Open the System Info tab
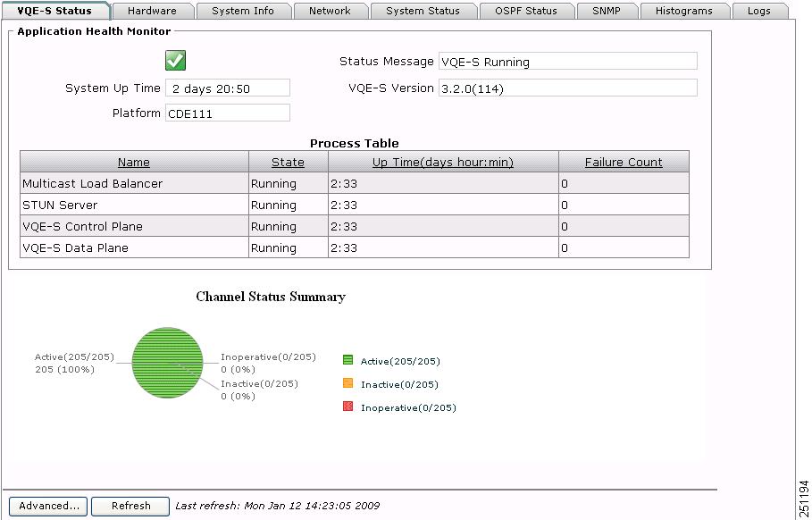The height and width of the screenshot is (520, 812). click(243, 11)
